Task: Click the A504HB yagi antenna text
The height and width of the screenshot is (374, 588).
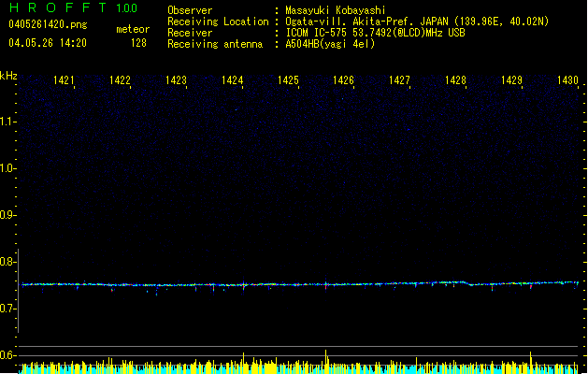Action: point(330,44)
